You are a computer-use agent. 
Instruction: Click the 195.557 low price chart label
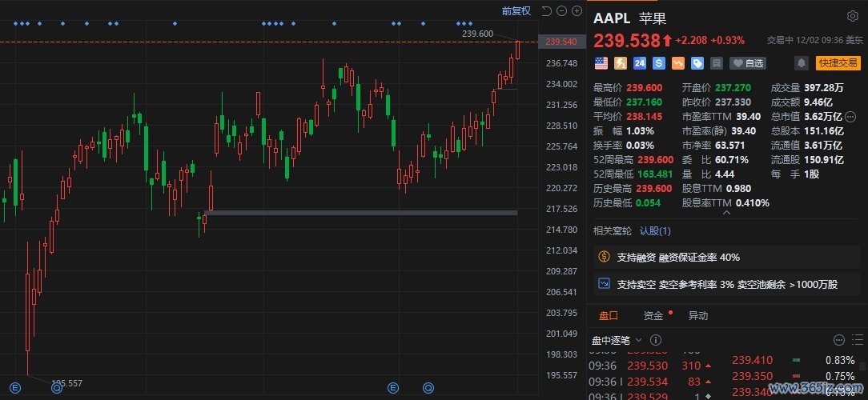click(x=66, y=383)
